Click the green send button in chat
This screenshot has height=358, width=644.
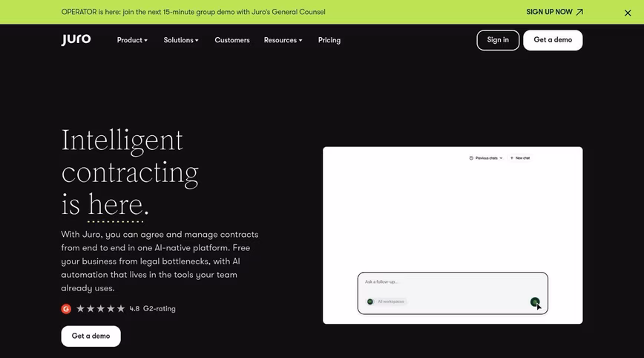pos(534,302)
